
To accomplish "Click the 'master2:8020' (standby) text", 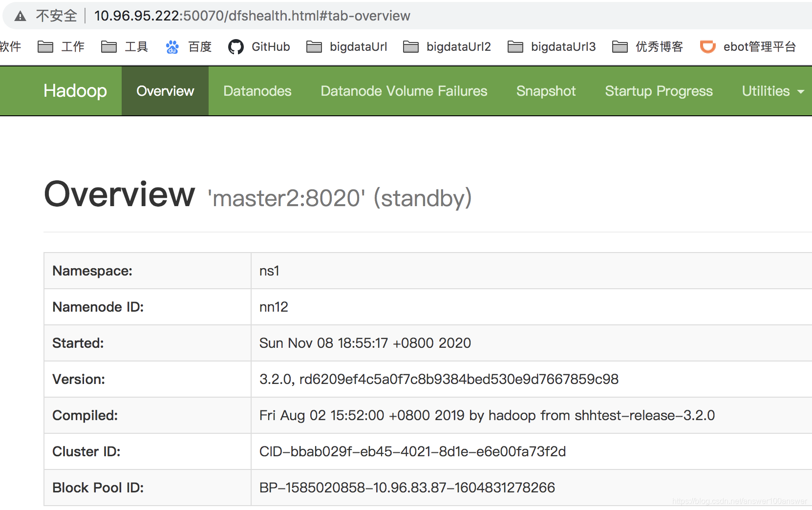I will [340, 198].
